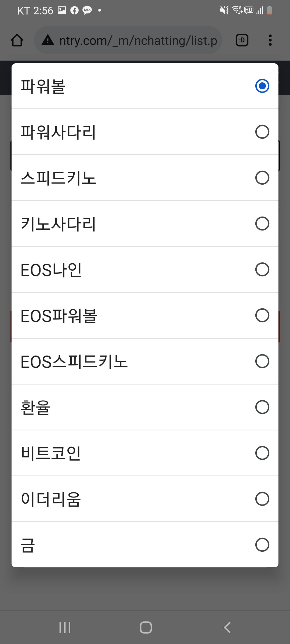
Task: Open the three-dot browser menu
Action: [270, 40]
